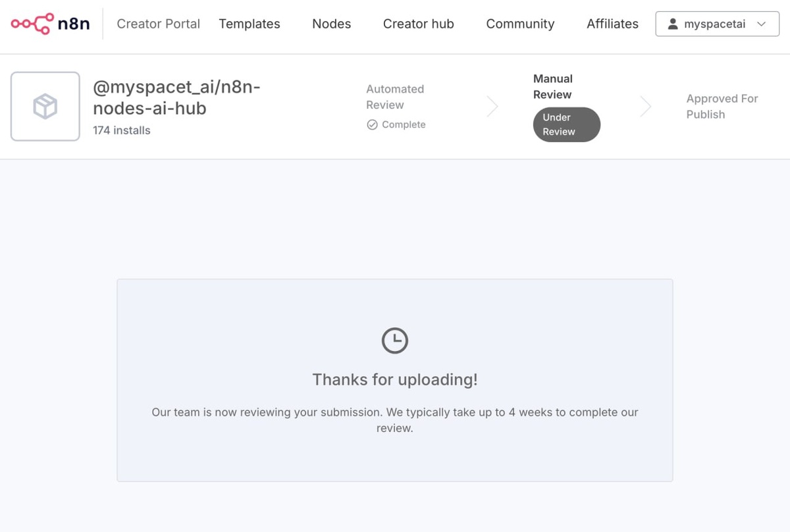Click the Thanks for uploading! heading
Image resolution: width=790 pixels, height=532 pixels.
pos(395,379)
